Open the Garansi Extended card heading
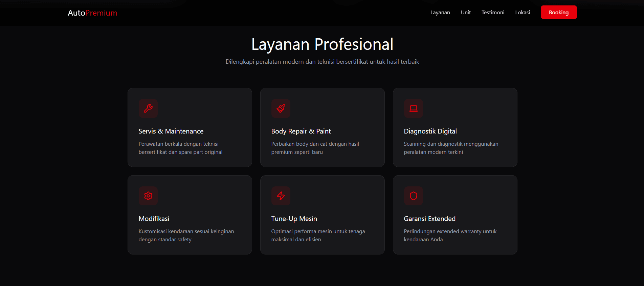 [429, 219]
